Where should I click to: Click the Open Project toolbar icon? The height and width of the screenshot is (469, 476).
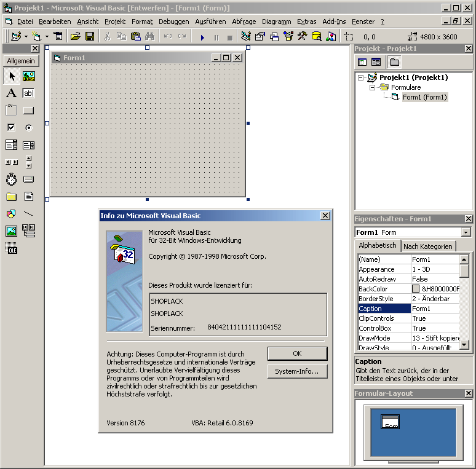point(75,37)
